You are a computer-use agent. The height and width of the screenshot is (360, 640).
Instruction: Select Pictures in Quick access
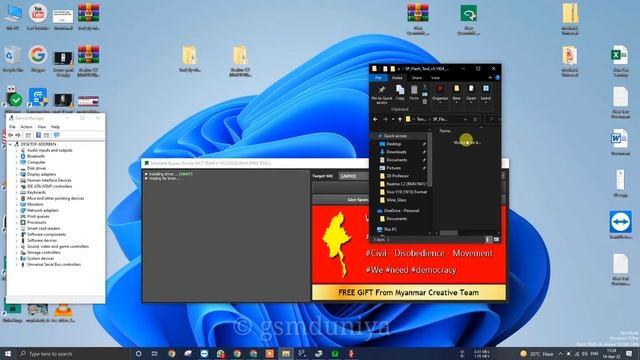click(x=393, y=168)
